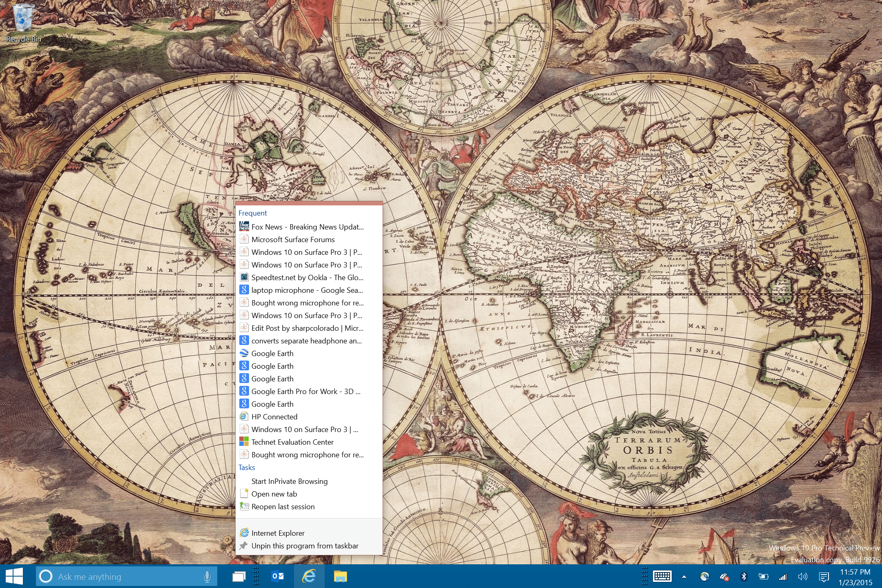Select the Recycle Bin desktop icon
Screen dimensions: 882x588
[x=23, y=23]
